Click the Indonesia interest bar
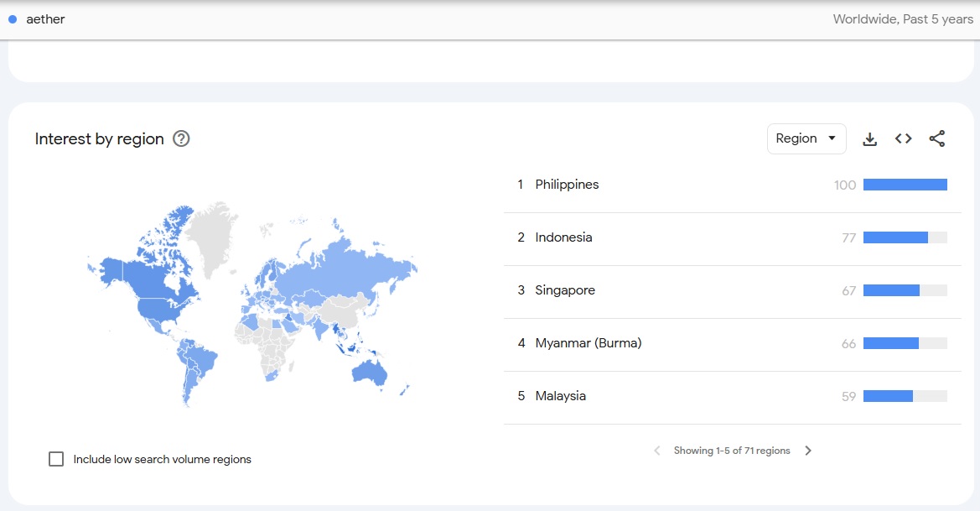This screenshot has height=511, width=980. point(905,237)
